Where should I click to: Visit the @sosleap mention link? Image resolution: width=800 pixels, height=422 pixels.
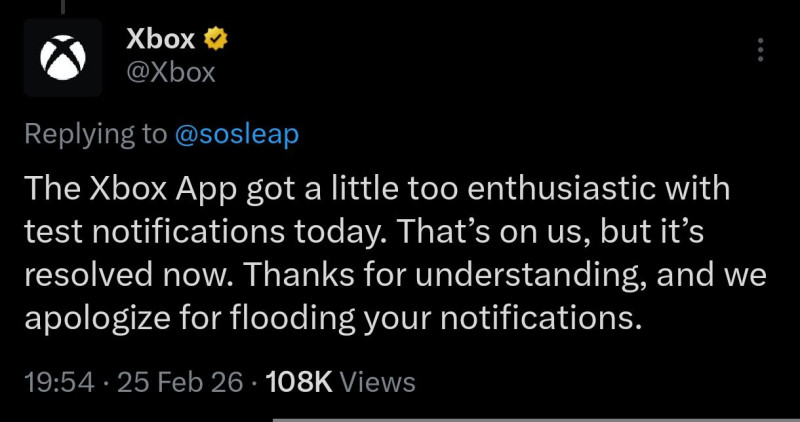click(237, 135)
